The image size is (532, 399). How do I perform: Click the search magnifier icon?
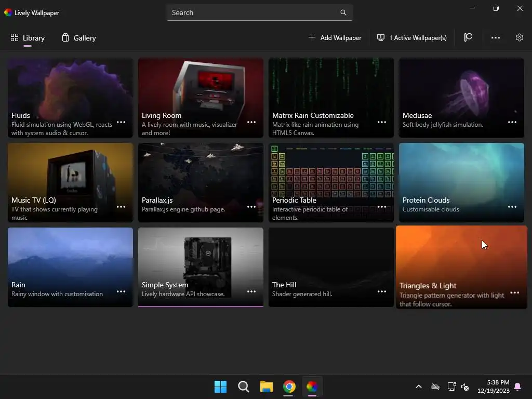[x=343, y=12]
